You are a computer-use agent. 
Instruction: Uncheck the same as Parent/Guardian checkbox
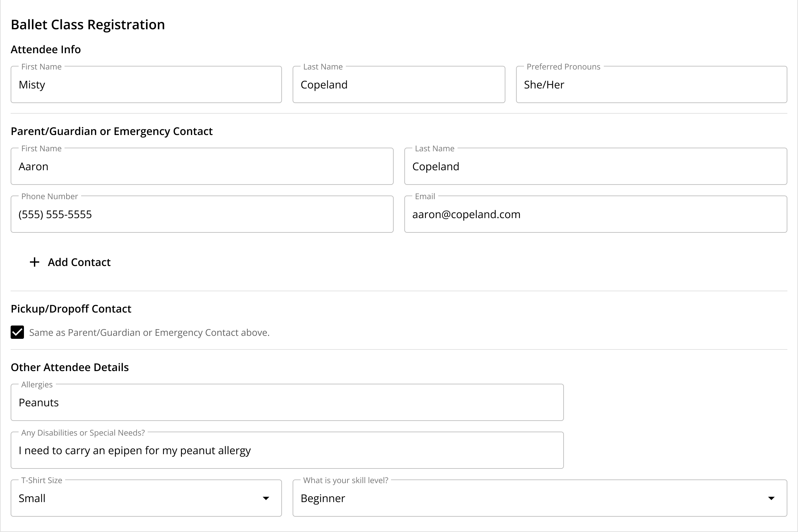pos(17,332)
